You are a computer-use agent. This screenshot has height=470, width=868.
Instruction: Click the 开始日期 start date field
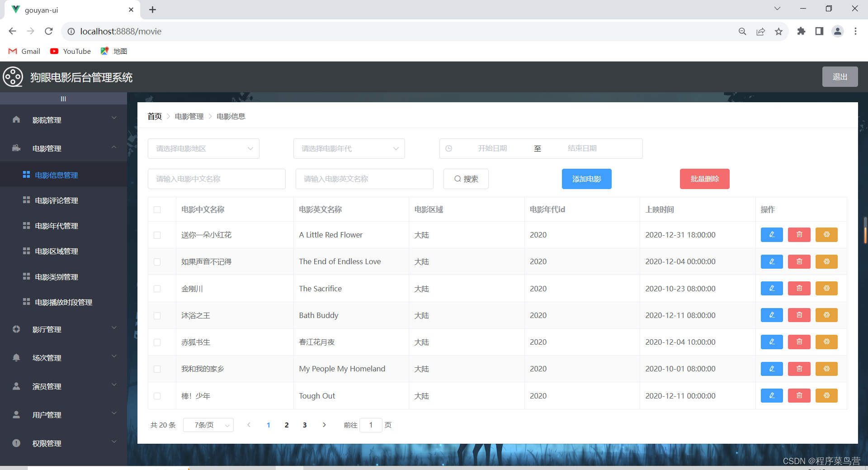coord(492,148)
